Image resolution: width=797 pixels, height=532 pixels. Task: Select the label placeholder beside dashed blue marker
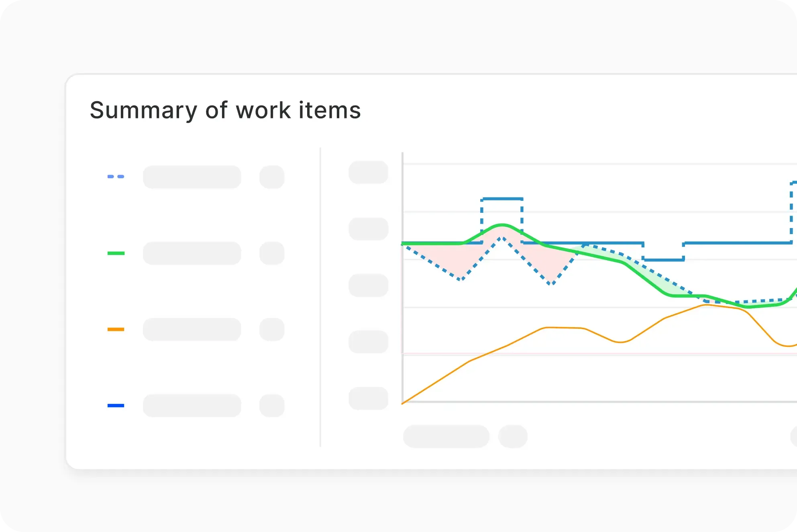coord(192,177)
